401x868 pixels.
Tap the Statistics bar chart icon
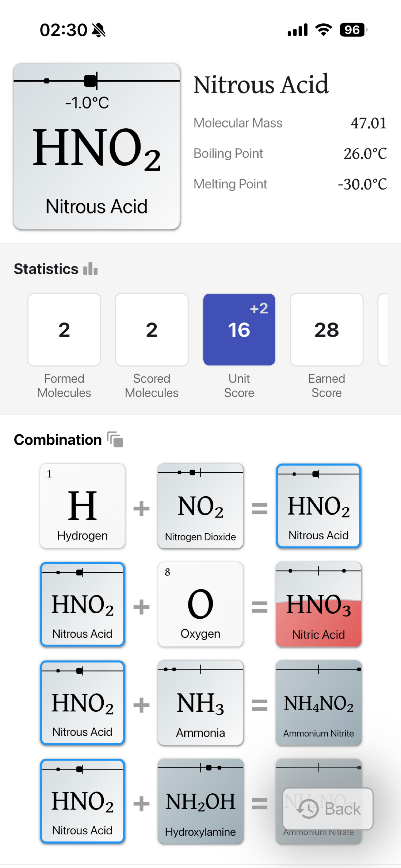pyautogui.click(x=91, y=269)
